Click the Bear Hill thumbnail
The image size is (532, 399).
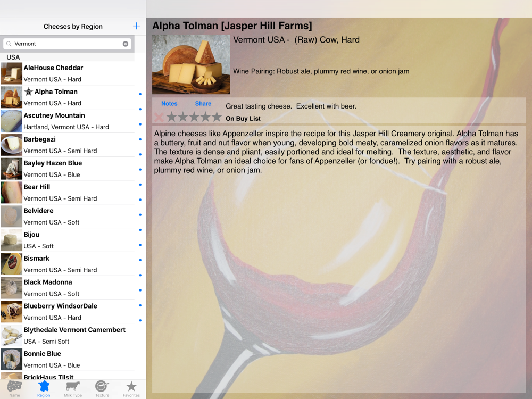(12, 193)
